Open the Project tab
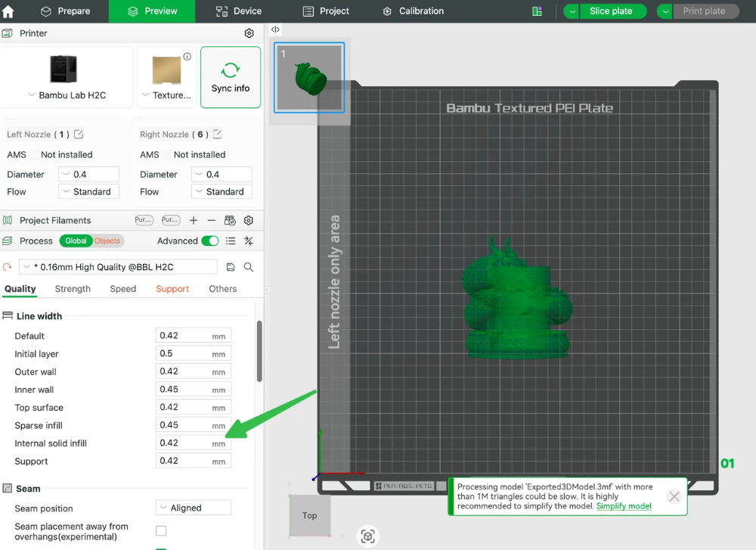The image size is (756, 550). (x=326, y=11)
